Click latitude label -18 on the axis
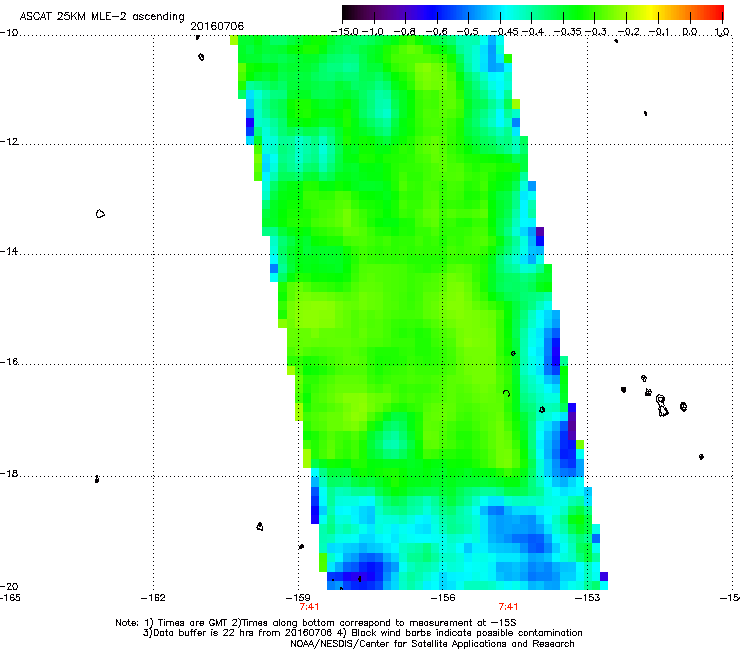The image size is (740, 650). 9,473
